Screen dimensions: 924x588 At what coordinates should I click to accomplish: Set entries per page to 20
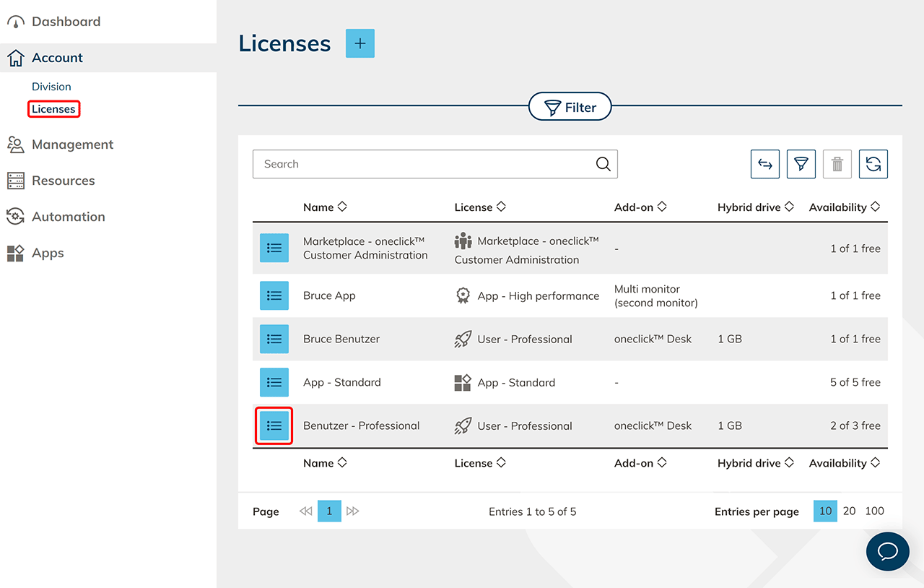pyautogui.click(x=849, y=511)
